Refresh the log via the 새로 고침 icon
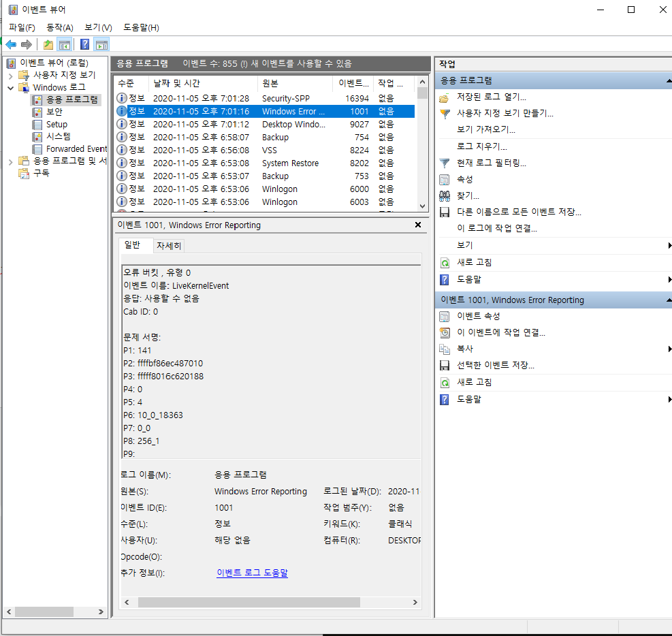The height and width of the screenshot is (636, 672). 446,261
